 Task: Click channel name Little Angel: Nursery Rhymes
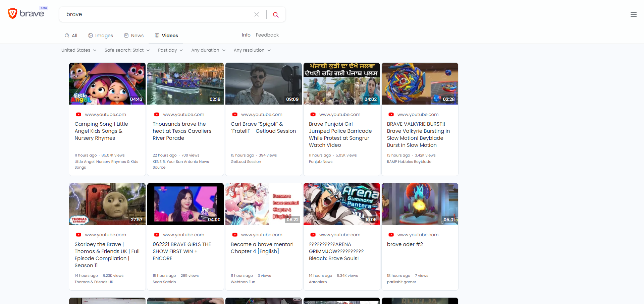(x=106, y=164)
